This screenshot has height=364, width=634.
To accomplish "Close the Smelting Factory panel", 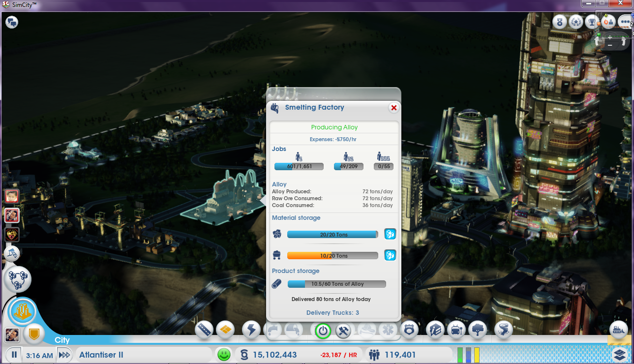I will [393, 108].
